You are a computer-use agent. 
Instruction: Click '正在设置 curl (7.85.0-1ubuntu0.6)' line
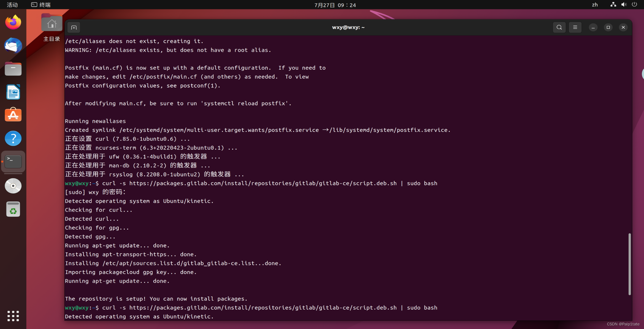pos(128,139)
